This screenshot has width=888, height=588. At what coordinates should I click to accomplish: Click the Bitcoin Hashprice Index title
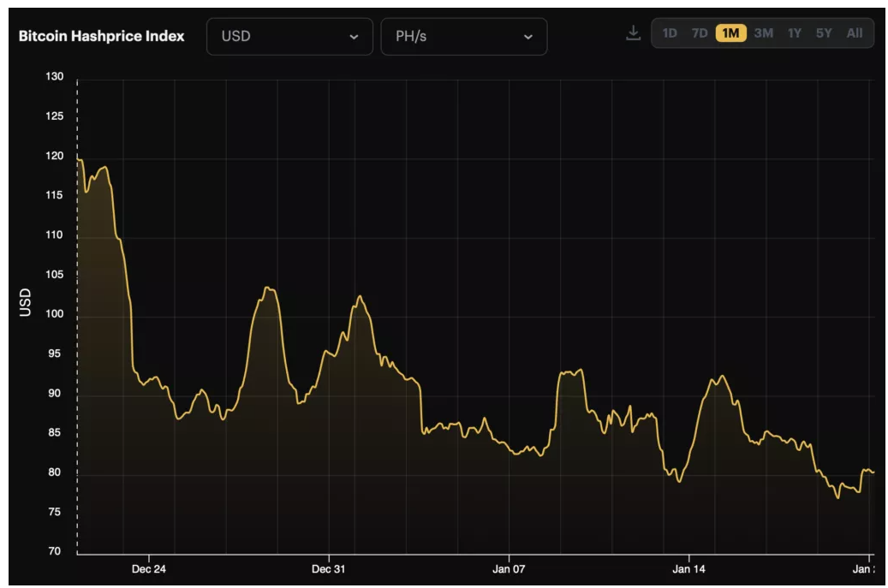[x=102, y=37]
